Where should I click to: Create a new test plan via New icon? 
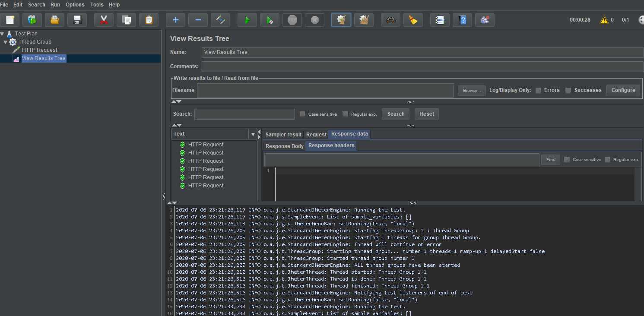[x=10, y=20]
